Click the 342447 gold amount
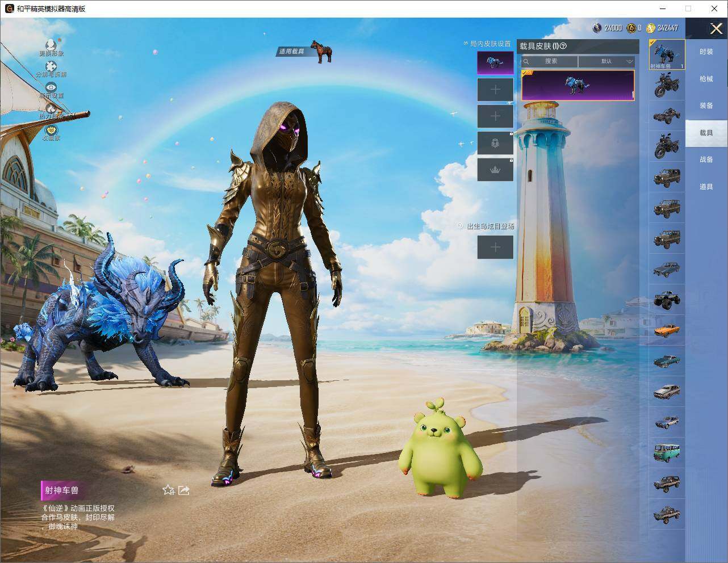The image size is (728, 563). (x=668, y=28)
